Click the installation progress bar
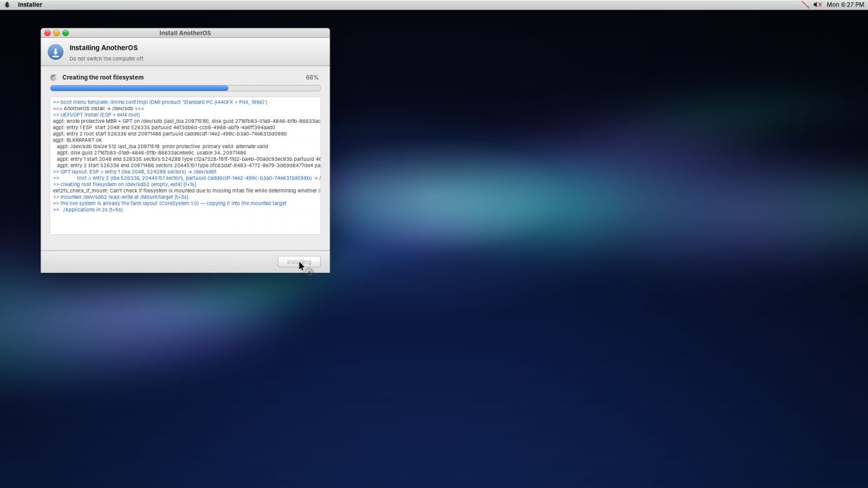This screenshot has height=488, width=868. 185,88
